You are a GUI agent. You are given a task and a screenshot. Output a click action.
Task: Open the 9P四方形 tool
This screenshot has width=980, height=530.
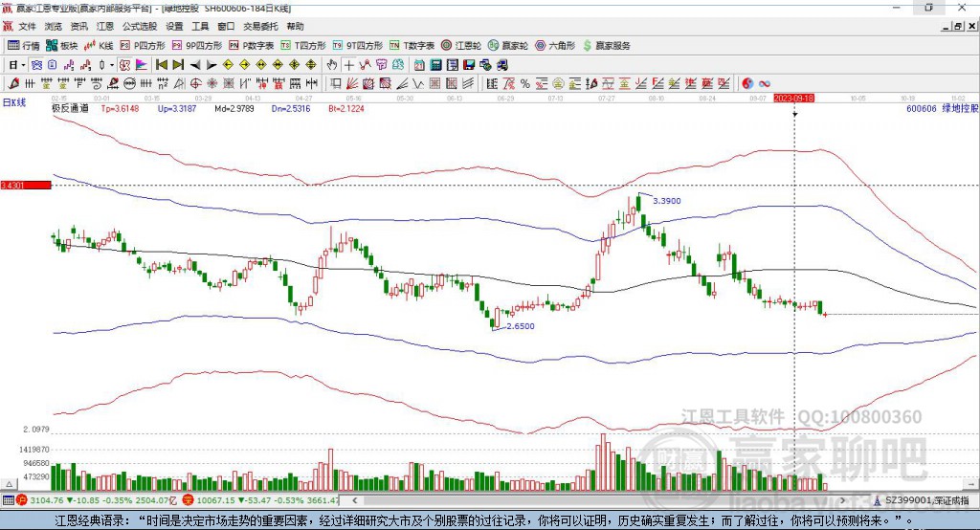197,46
